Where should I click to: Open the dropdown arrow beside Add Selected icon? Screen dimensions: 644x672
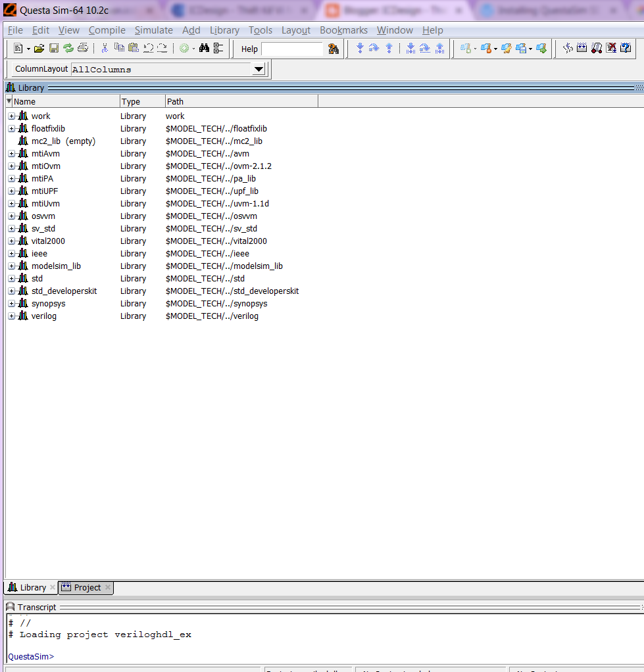pyautogui.click(x=193, y=49)
